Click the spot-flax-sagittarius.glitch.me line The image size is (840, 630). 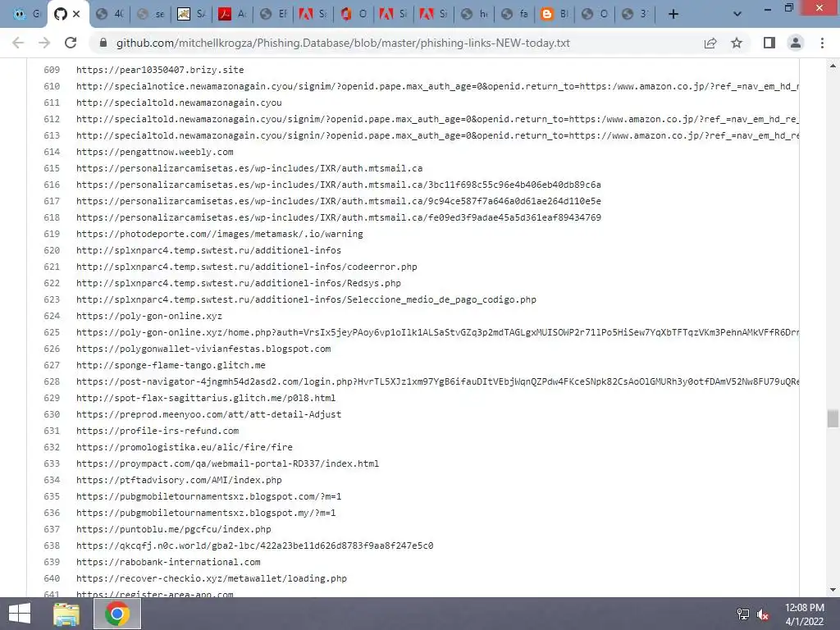(206, 398)
